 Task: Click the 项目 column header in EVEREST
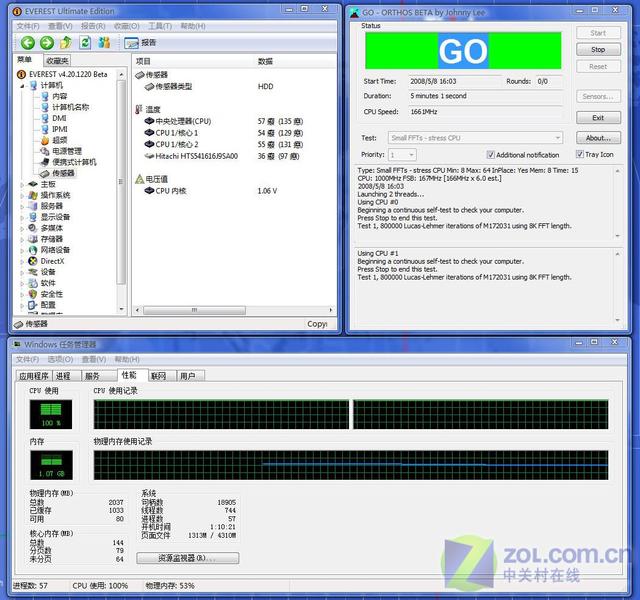(x=143, y=61)
